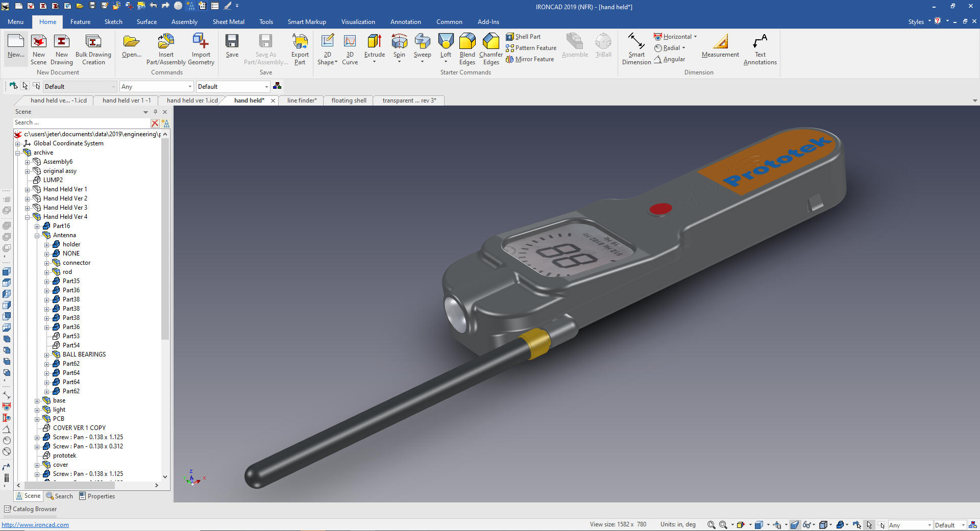Collapse the Hand Held Ver 4 node
This screenshot has height=531, width=980.
click(x=28, y=217)
